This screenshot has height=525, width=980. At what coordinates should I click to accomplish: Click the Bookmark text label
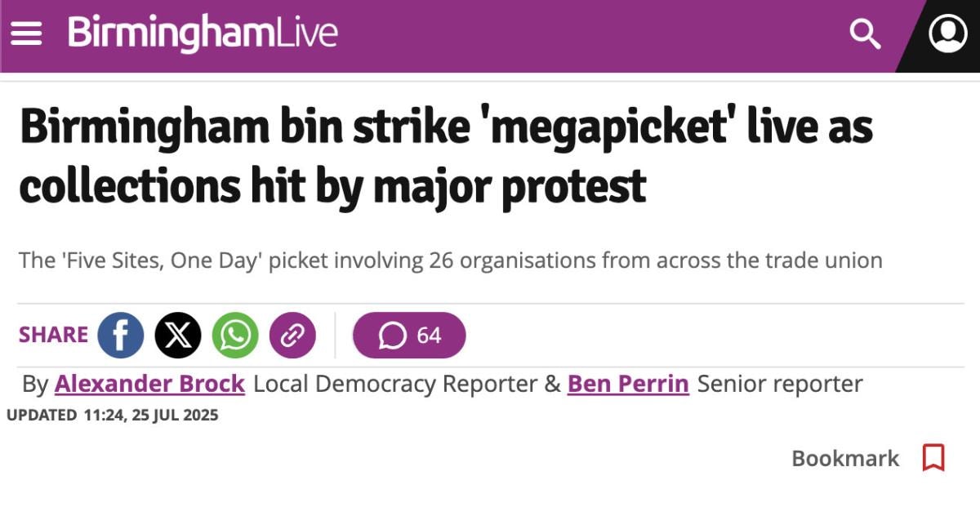point(845,459)
